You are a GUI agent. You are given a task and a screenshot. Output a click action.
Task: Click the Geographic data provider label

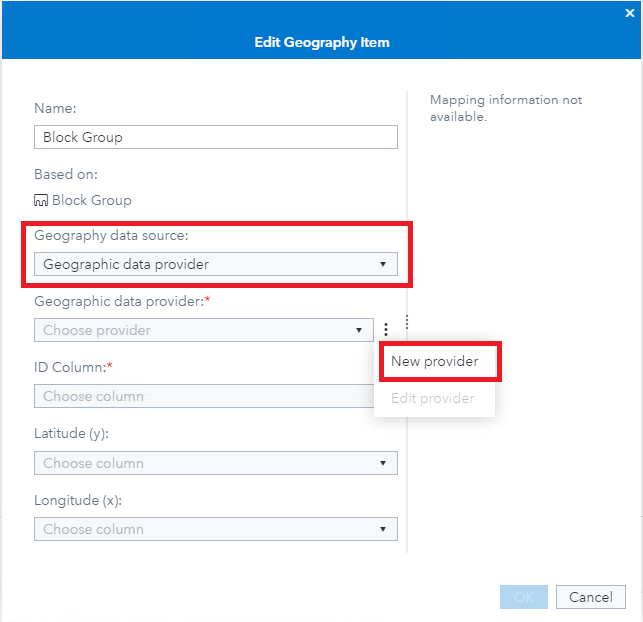118,300
